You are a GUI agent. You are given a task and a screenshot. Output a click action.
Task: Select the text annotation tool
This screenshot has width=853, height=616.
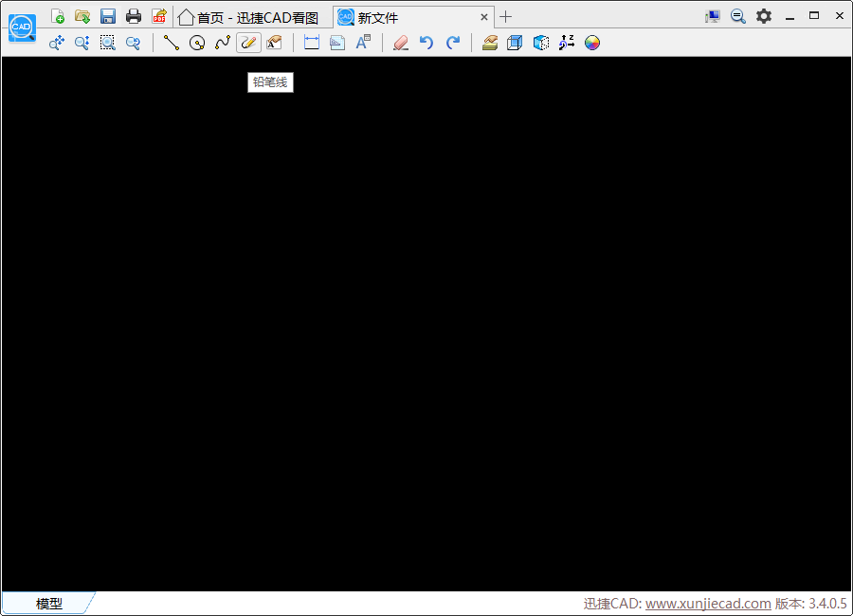(363, 43)
